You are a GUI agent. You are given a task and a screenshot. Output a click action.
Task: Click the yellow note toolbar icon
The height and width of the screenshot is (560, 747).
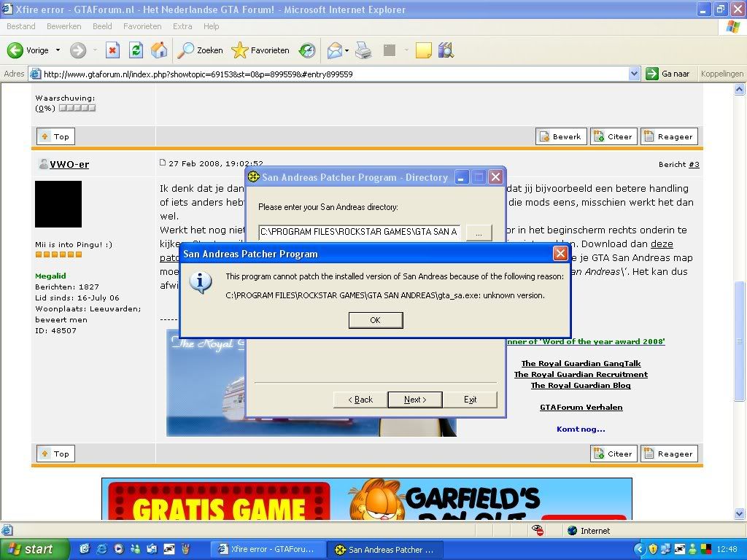[x=424, y=50]
